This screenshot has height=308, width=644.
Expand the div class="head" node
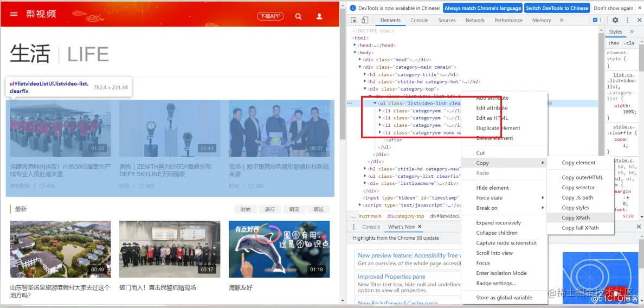360,60
